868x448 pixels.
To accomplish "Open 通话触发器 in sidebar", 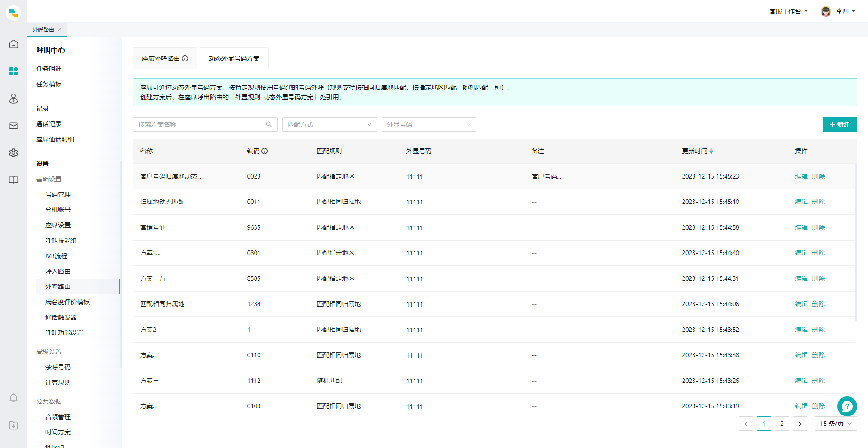I will [61, 317].
